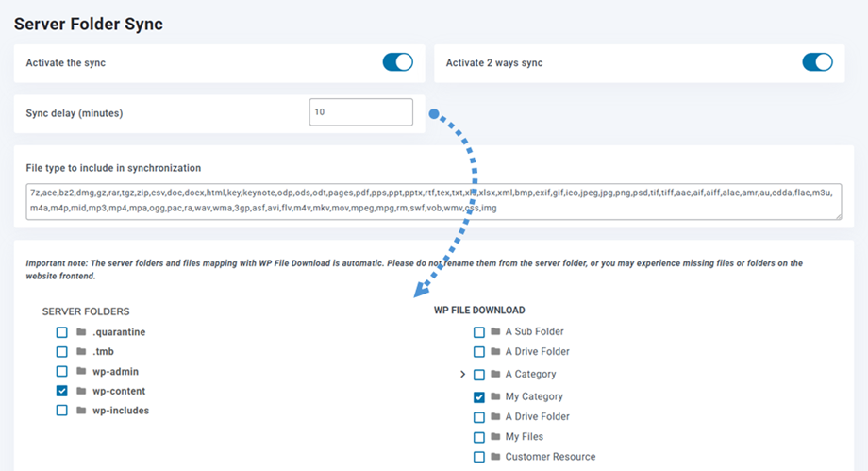Click the Sync delay minutes field
This screenshot has width=868, height=471.
click(x=360, y=112)
